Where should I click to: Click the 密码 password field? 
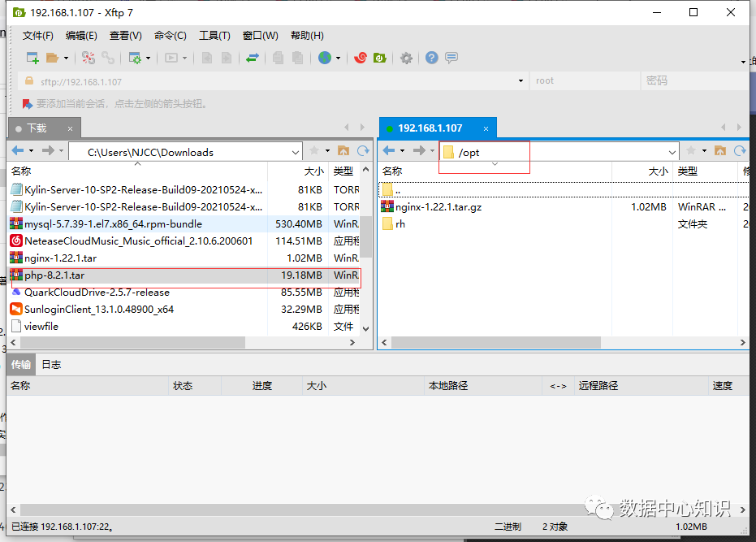[694, 81]
